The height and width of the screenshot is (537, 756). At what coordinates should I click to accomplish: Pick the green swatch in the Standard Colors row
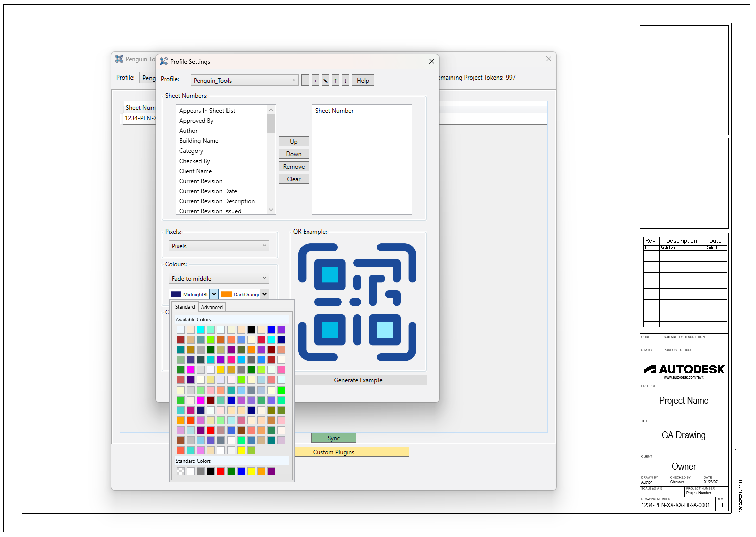231,471
